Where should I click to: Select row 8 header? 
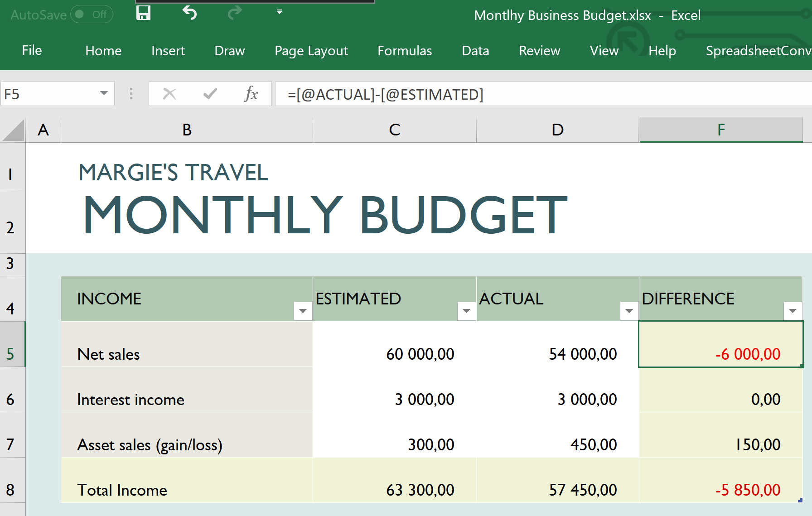[13, 480]
